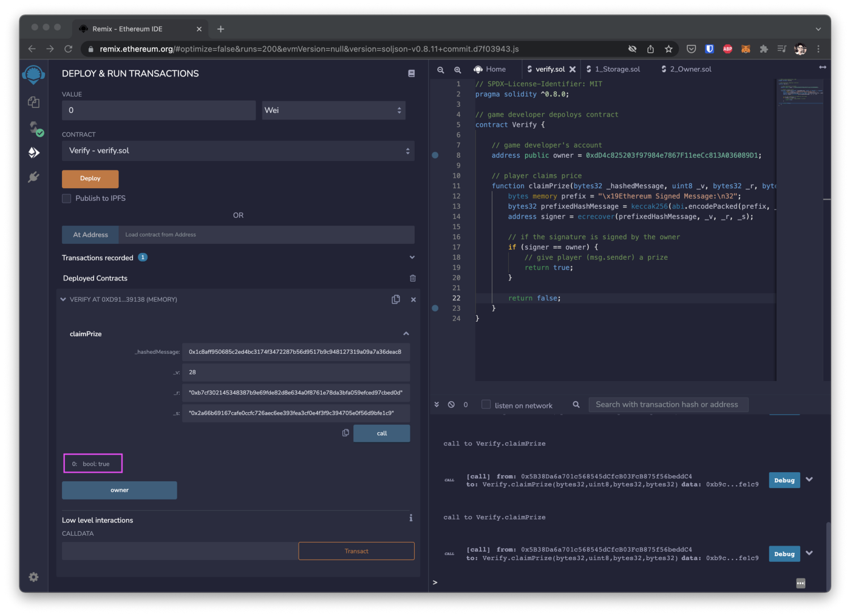Switch to the 1_Storage.sol tab
Viewport: 850px width, 616px height.
tap(616, 69)
